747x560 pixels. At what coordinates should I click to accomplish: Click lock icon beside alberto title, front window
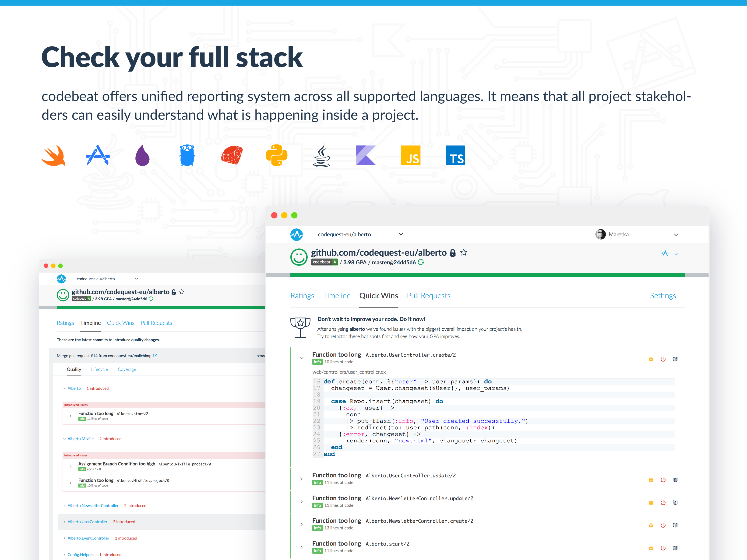(x=453, y=253)
